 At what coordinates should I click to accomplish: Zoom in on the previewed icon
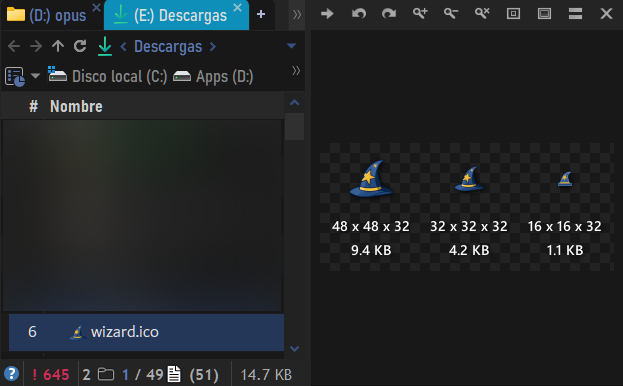[x=420, y=14]
